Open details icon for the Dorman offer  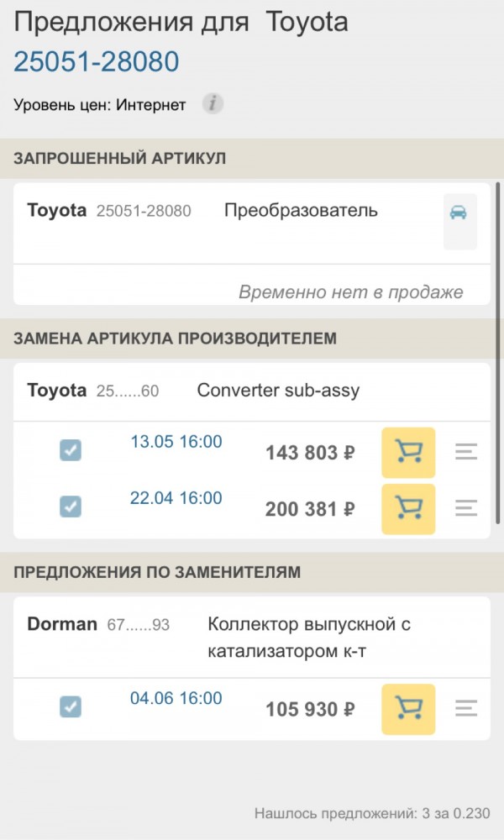(467, 708)
